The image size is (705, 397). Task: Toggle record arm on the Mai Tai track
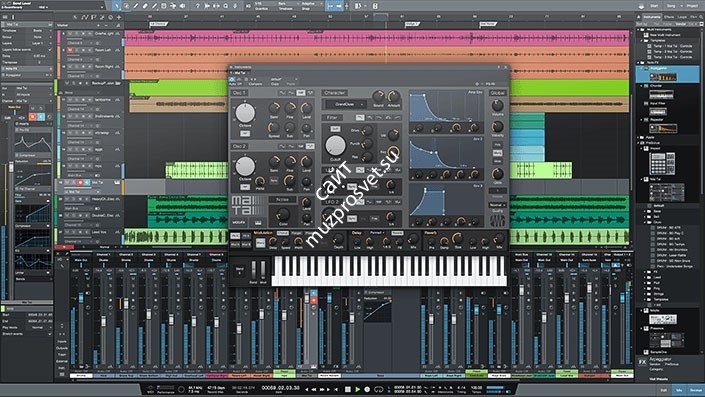pyautogui.click(x=80, y=183)
